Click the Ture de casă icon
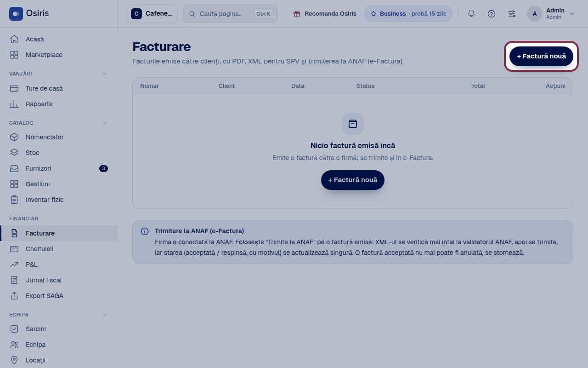 tap(14, 88)
